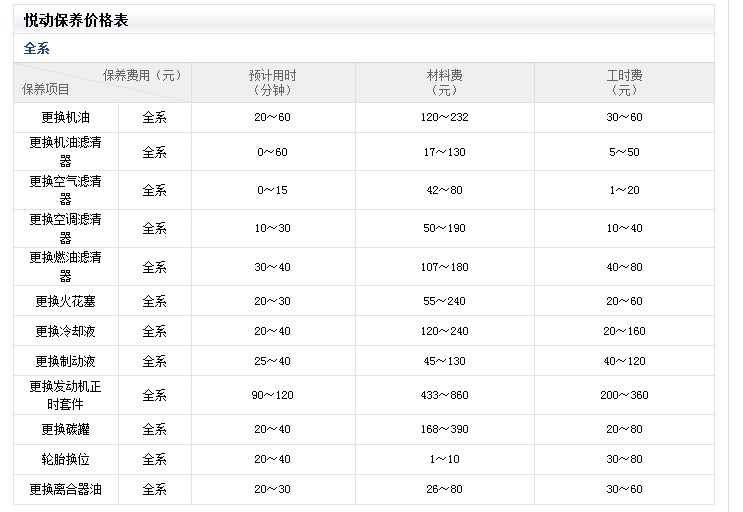
Task: Select the 更换火花塞 row name
Action: [65, 301]
